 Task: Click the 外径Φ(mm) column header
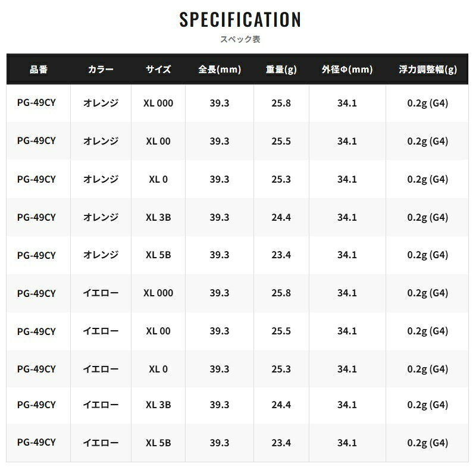point(347,70)
